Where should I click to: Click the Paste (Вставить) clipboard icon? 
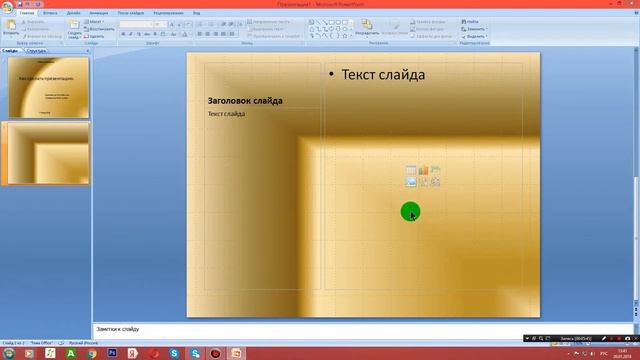coord(11,25)
